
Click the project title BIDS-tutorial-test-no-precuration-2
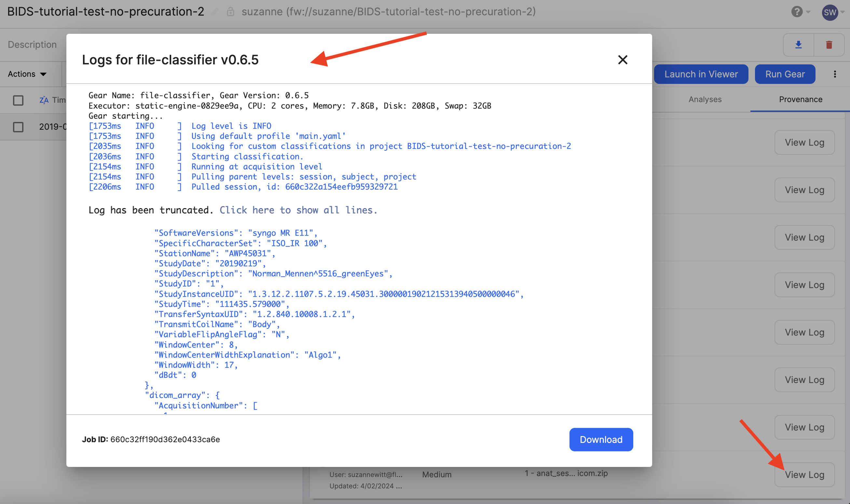coord(106,12)
